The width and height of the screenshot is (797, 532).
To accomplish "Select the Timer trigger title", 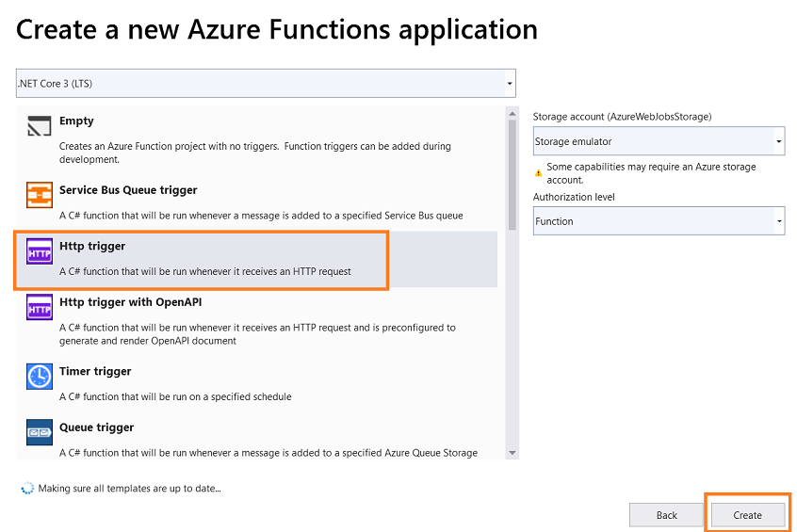I will pos(95,371).
